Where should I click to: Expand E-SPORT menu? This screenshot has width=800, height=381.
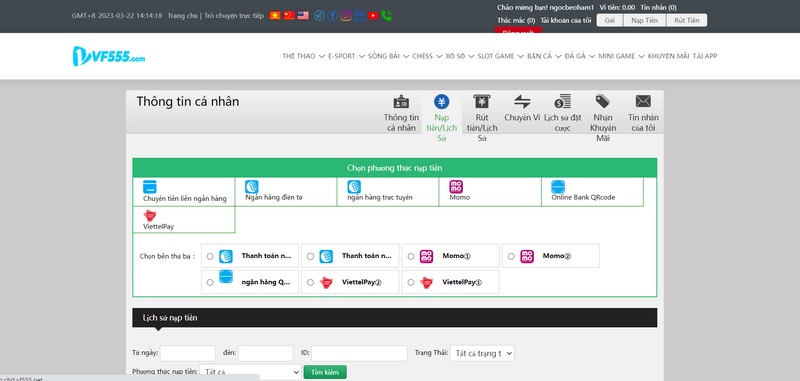[346, 56]
